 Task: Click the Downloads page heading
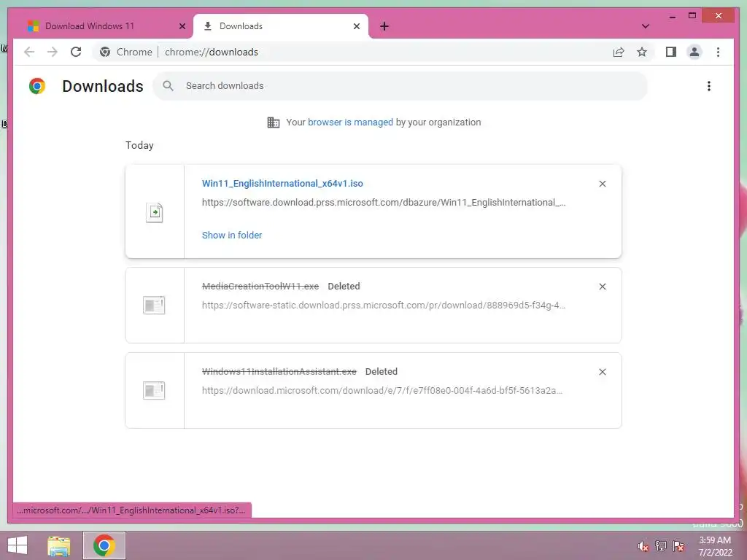(x=103, y=86)
